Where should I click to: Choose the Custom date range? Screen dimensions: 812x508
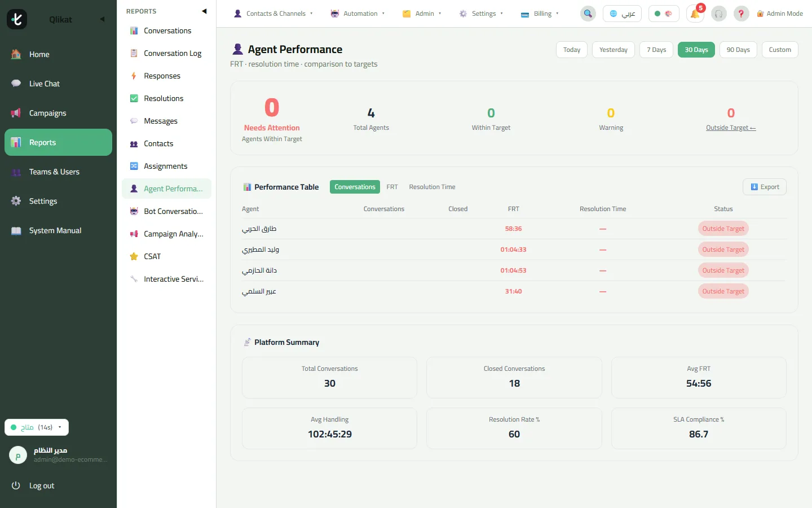coord(780,50)
